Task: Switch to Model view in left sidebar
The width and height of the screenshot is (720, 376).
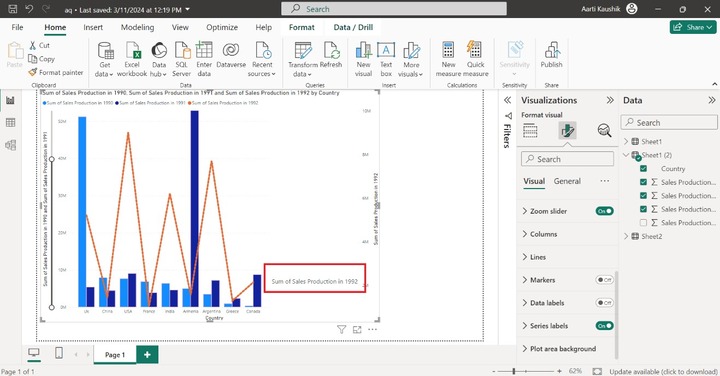Action: tap(11, 145)
